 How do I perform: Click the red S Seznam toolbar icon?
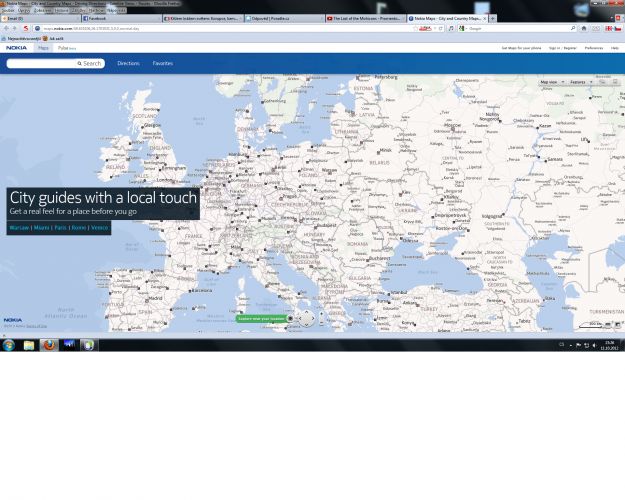point(26,28)
